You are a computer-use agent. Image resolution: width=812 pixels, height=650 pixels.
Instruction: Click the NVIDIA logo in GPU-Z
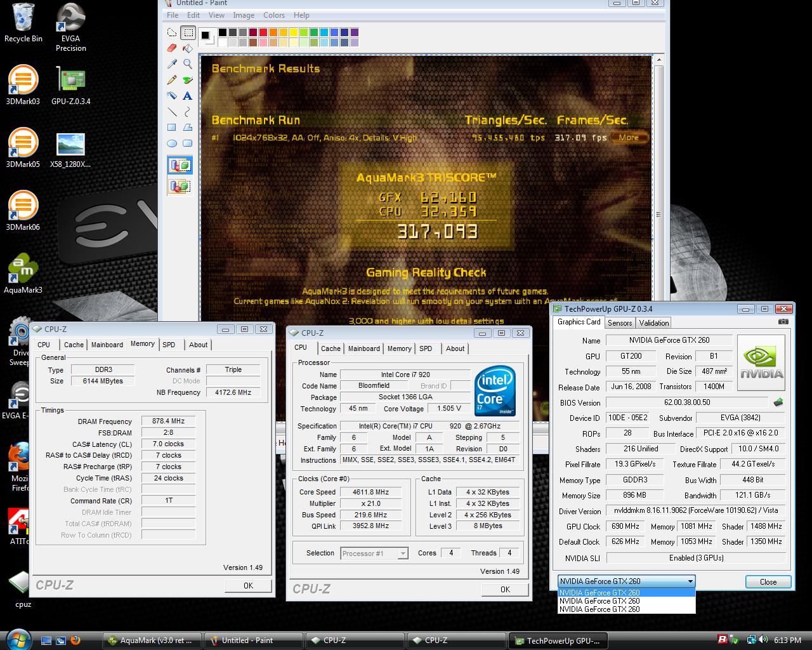[x=761, y=363]
